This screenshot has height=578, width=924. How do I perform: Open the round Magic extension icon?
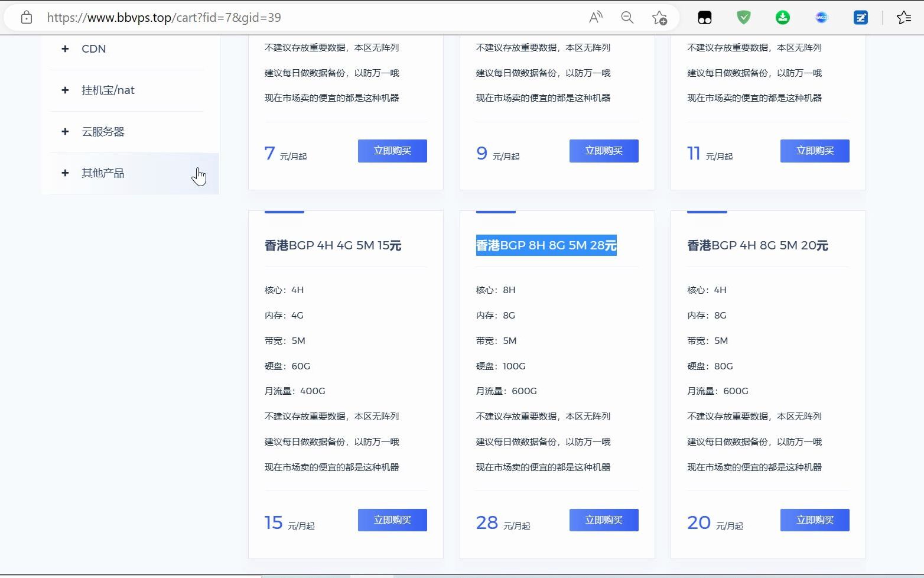(x=822, y=18)
